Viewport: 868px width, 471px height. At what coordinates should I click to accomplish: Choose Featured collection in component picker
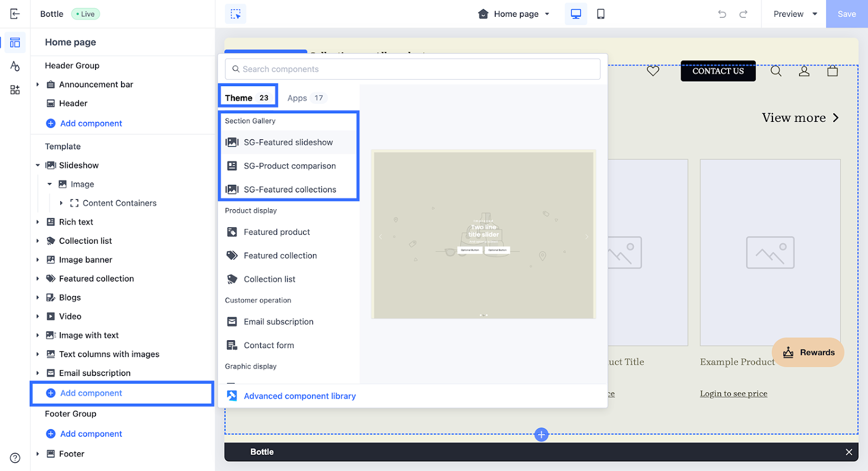pos(289,256)
